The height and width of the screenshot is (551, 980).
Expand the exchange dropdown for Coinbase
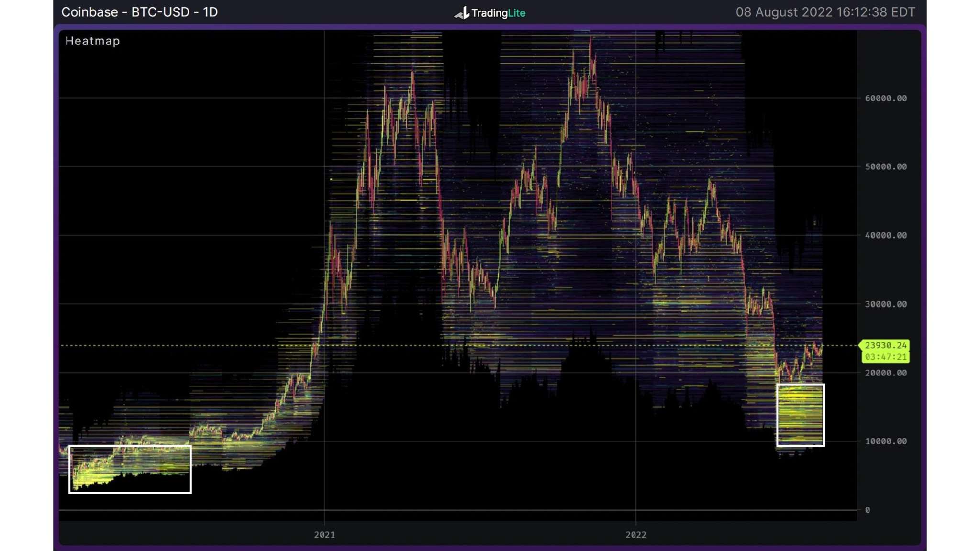[89, 12]
